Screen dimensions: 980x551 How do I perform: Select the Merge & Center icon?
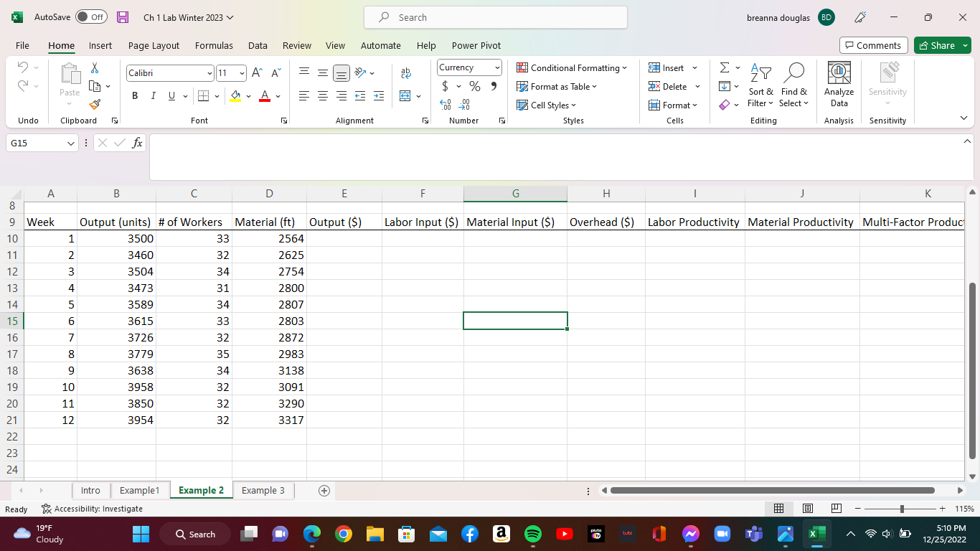407,95
